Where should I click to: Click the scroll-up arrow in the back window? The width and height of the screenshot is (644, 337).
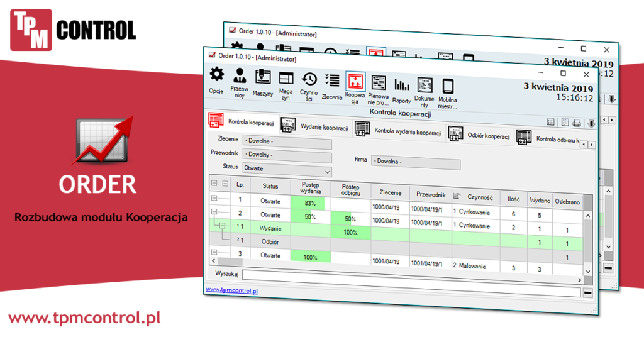(x=608, y=192)
